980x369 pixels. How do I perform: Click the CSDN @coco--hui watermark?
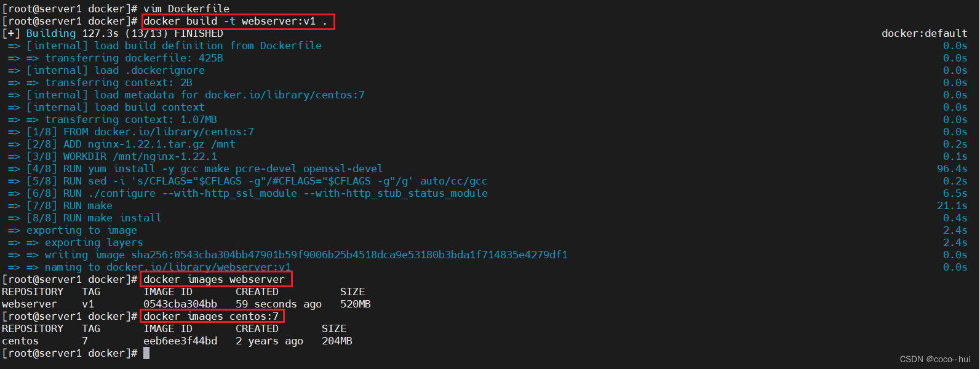(934, 359)
